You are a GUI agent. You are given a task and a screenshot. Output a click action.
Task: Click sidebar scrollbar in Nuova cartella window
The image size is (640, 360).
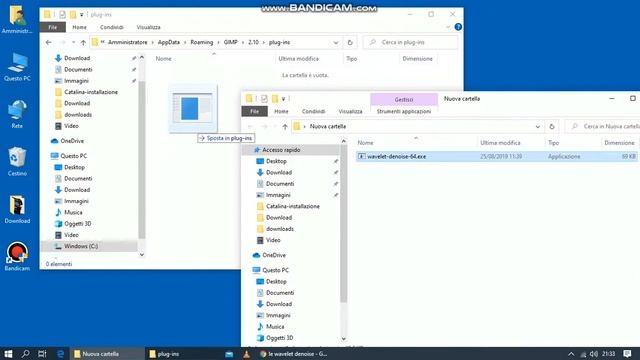(x=343, y=224)
